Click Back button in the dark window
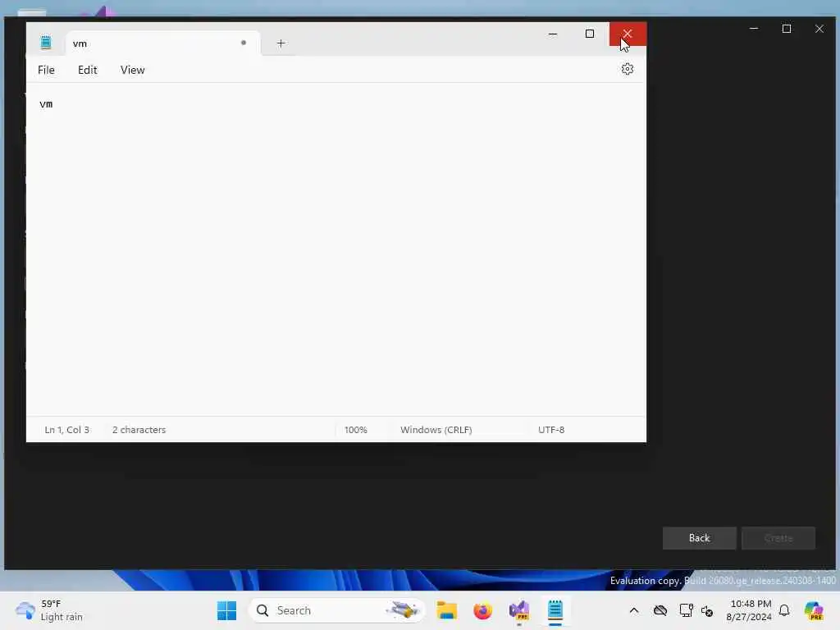Image resolution: width=840 pixels, height=630 pixels. click(x=699, y=538)
